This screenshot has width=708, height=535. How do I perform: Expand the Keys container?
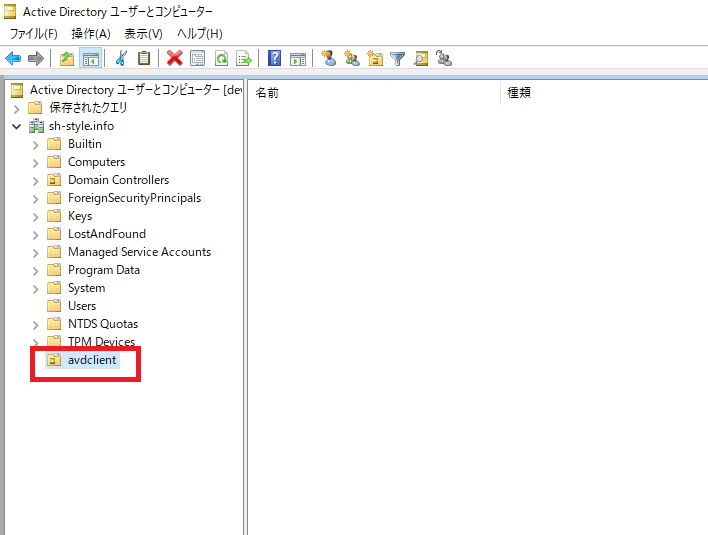36,217
